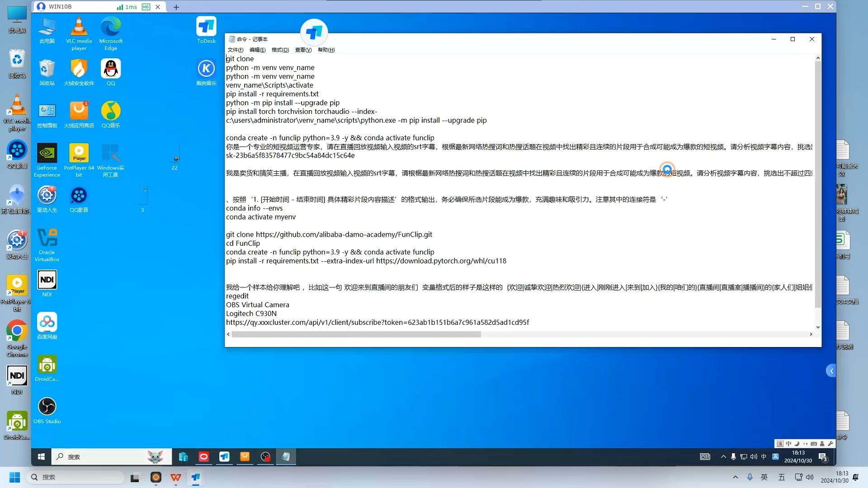The width and height of the screenshot is (868, 488).
Task: Switch to Notepad in remote taskbar
Action: (286, 457)
